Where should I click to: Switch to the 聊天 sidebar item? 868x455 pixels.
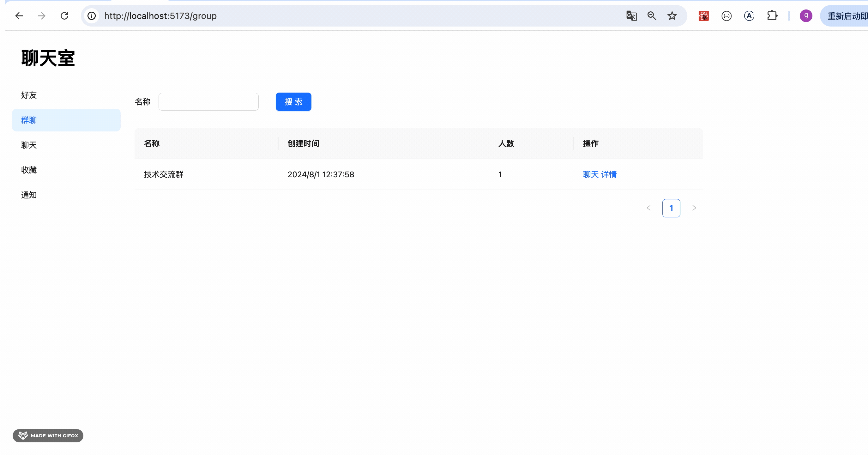click(29, 145)
